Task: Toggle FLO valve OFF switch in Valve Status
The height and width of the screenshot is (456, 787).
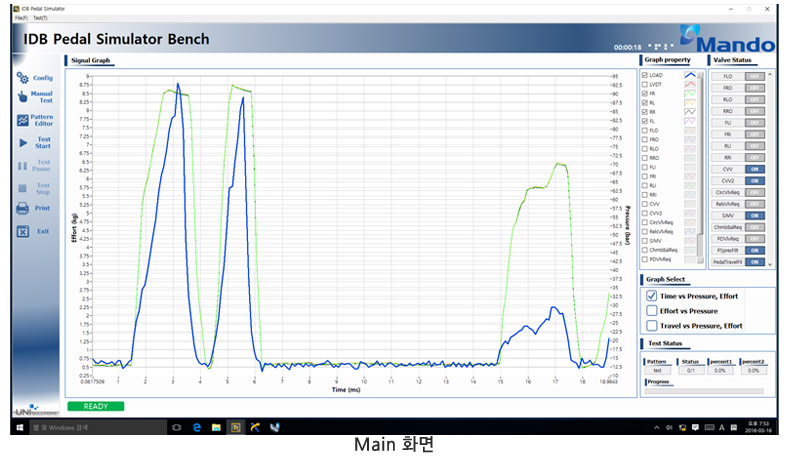Action: (754, 76)
